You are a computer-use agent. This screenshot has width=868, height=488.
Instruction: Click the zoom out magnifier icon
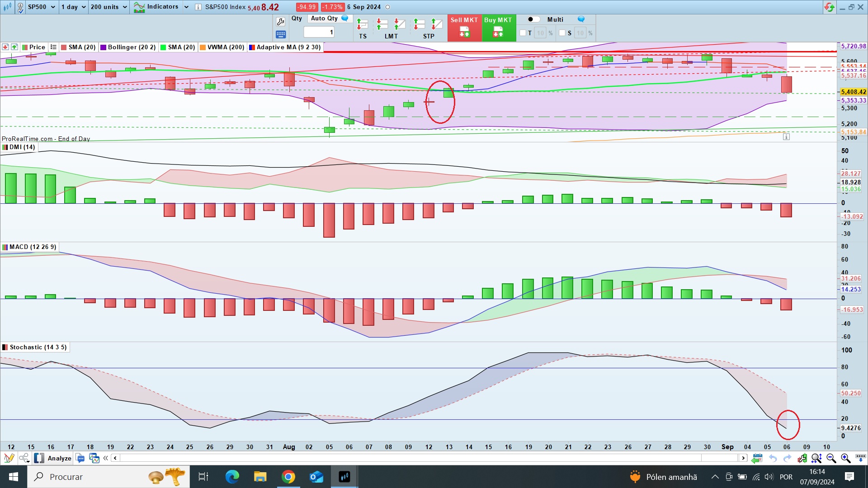(831, 458)
